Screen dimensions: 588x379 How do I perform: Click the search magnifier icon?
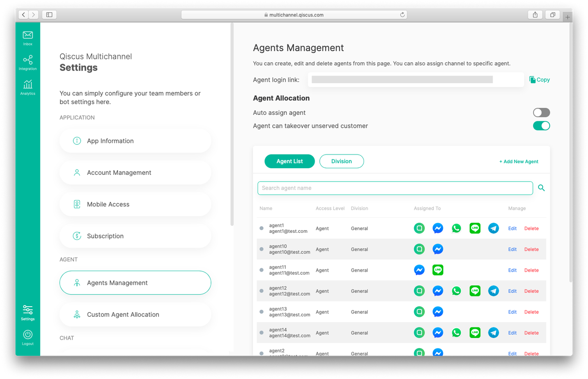(541, 188)
